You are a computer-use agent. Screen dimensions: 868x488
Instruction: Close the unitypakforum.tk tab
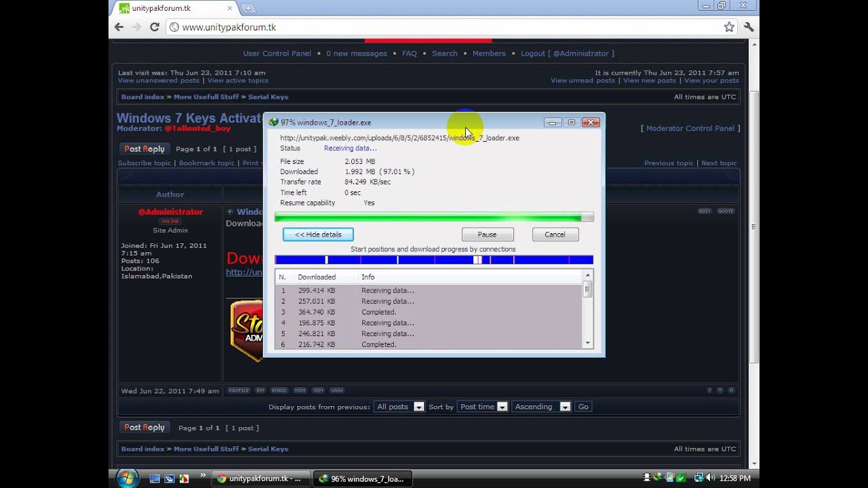click(230, 8)
